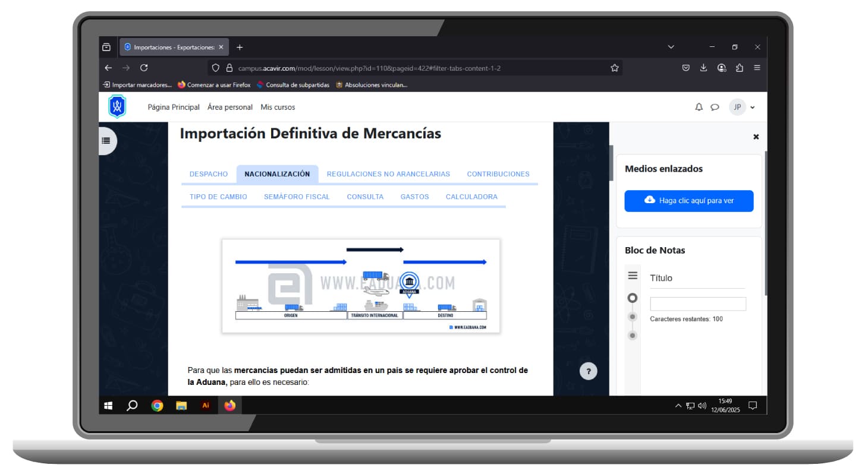The height and width of the screenshot is (474, 868).
Task: Bookmark this page with the star icon
Action: 614,68
